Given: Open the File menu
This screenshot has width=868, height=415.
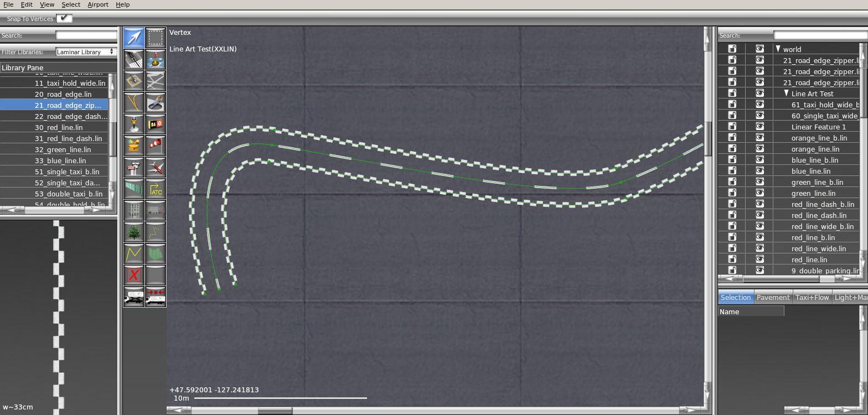Looking at the screenshot, I should [8, 4].
